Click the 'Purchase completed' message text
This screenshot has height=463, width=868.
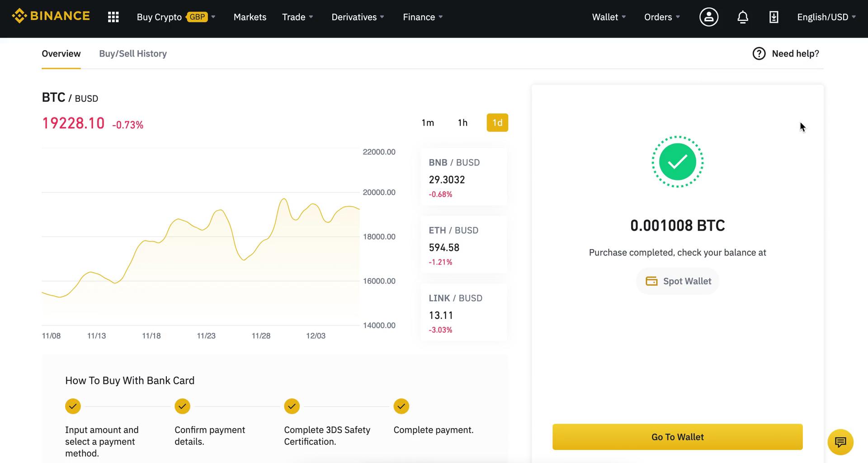(x=677, y=253)
